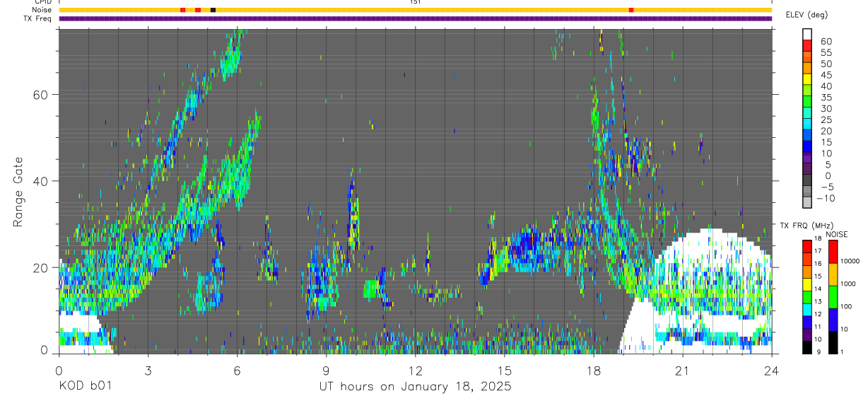Click the 10000 label on NOISE legend
This screenshot has width=868, height=401.
tap(850, 262)
